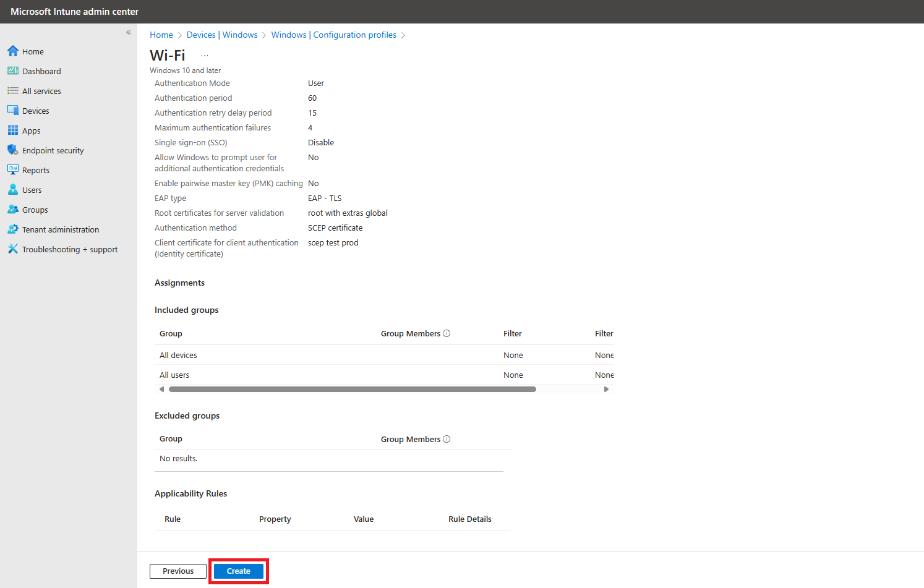Click the All services list icon
Viewport: 924px width, 588px height.
pos(13,90)
